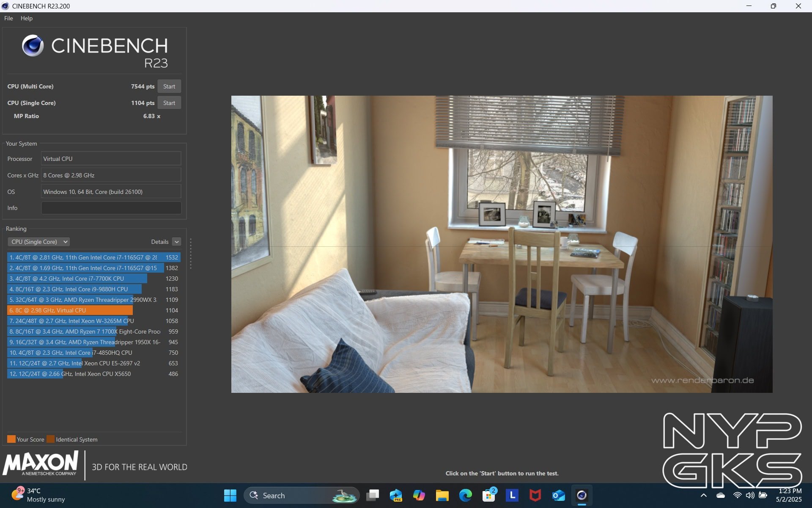
Task: Open the blue L app taskbar icon
Action: tap(512, 495)
